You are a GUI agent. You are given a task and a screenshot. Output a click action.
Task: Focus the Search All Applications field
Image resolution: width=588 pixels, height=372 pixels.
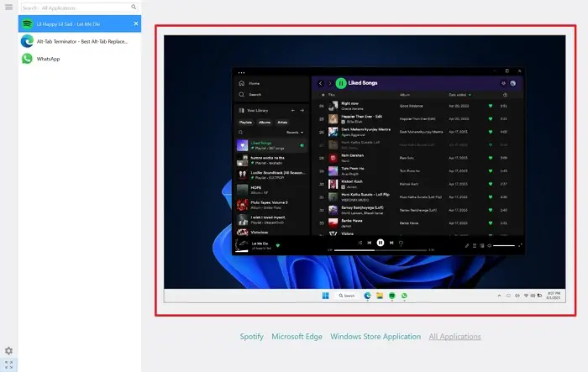click(x=80, y=8)
